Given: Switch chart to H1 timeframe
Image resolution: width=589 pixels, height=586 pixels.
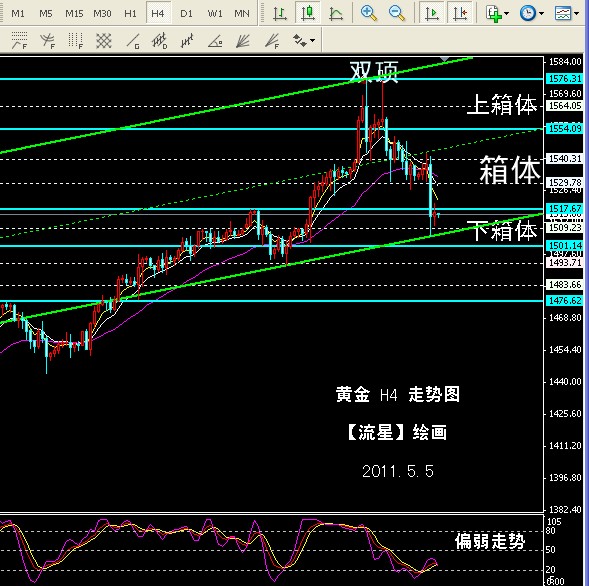Looking at the screenshot, I should (x=130, y=14).
